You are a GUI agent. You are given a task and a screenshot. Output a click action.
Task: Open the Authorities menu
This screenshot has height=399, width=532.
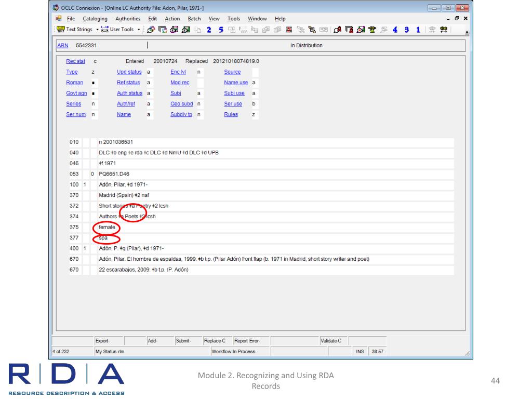(x=128, y=19)
